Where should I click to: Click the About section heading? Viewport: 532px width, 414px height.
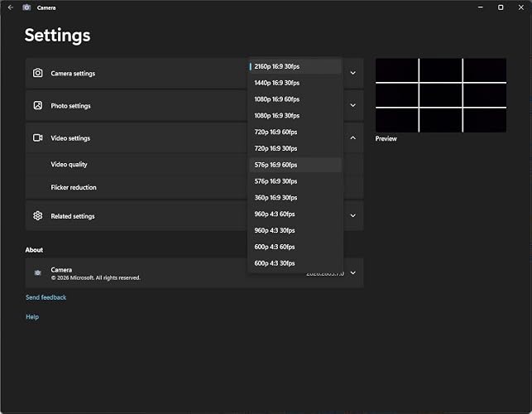pos(34,250)
